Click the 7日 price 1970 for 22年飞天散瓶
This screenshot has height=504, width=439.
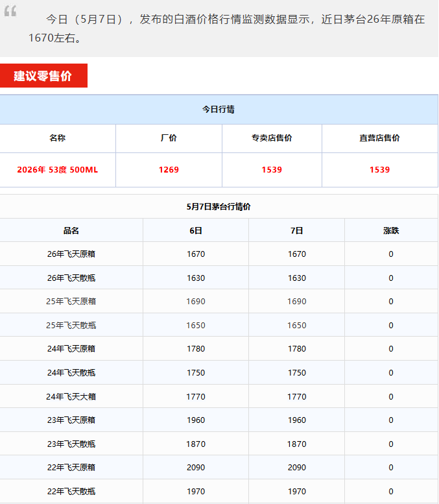pos(296,491)
